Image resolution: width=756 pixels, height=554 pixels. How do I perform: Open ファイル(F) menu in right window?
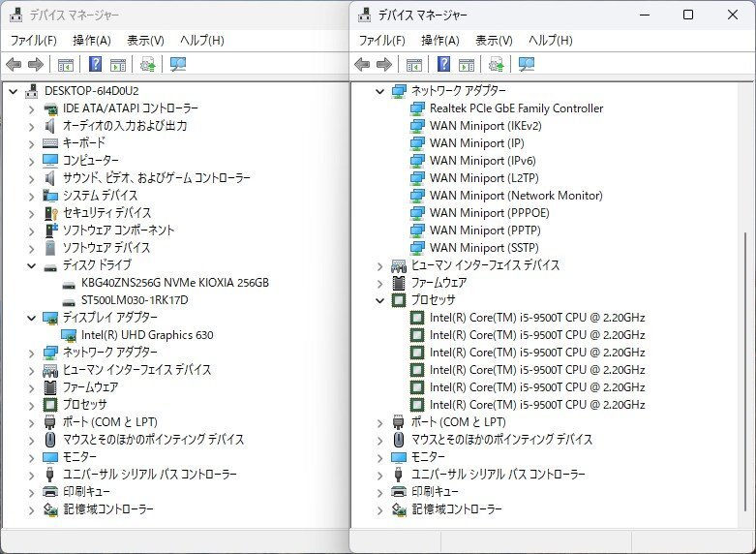pos(382,40)
